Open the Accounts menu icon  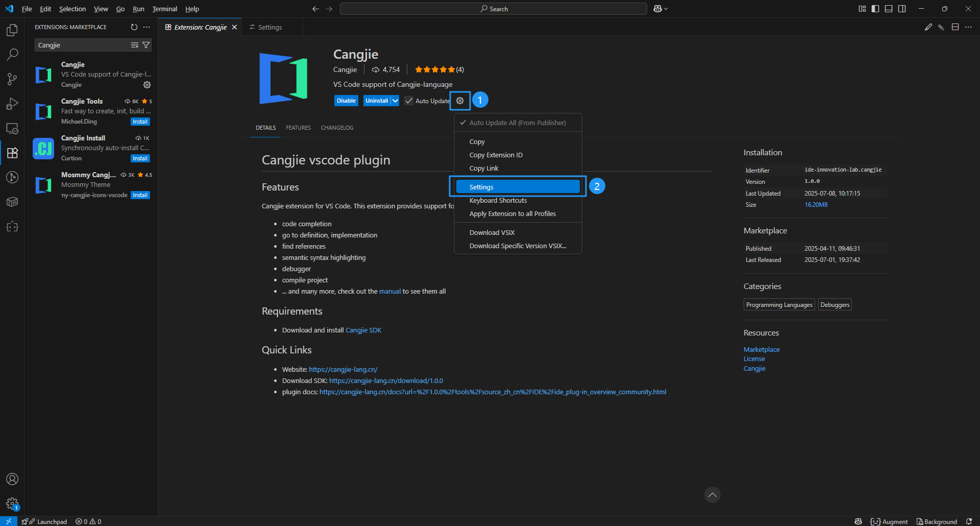click(x=12, y=479)
